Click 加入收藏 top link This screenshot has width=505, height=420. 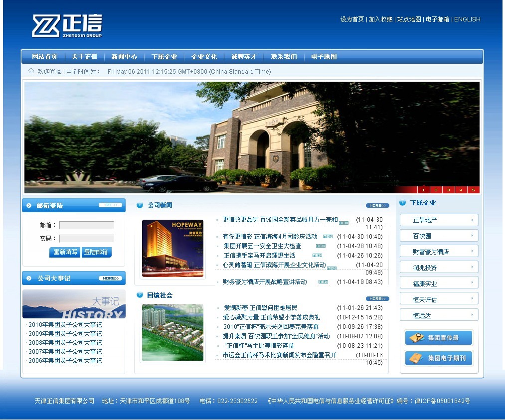tap(381, 19)
